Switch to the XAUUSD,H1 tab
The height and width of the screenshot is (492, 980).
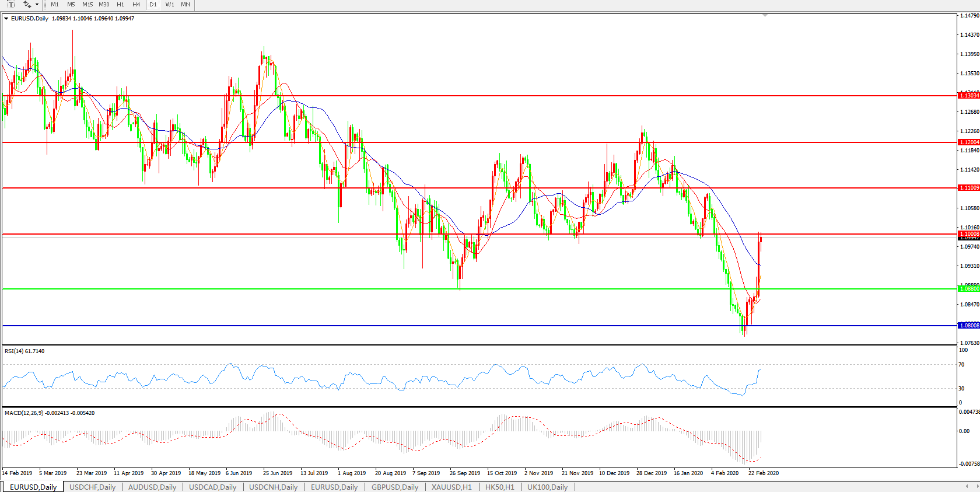452,487
